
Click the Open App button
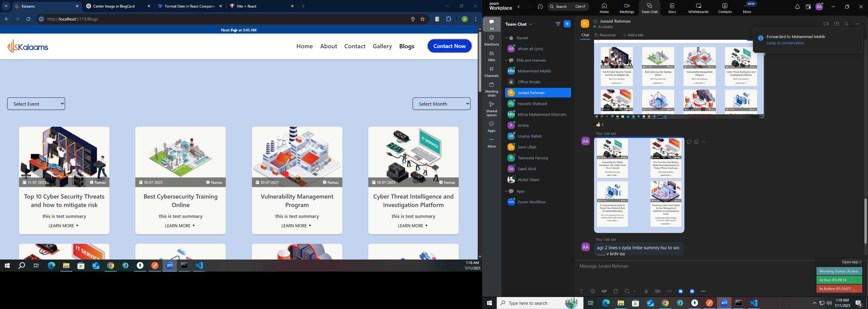point(851,262)
